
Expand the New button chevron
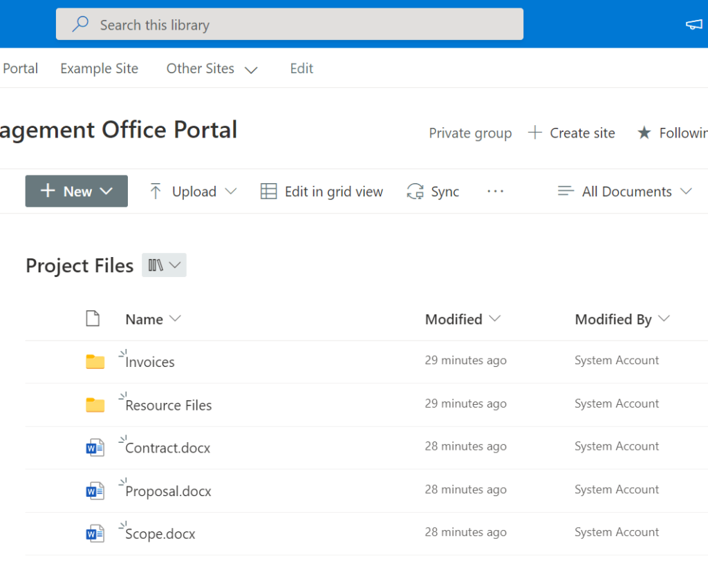click(x=106, y=191)
